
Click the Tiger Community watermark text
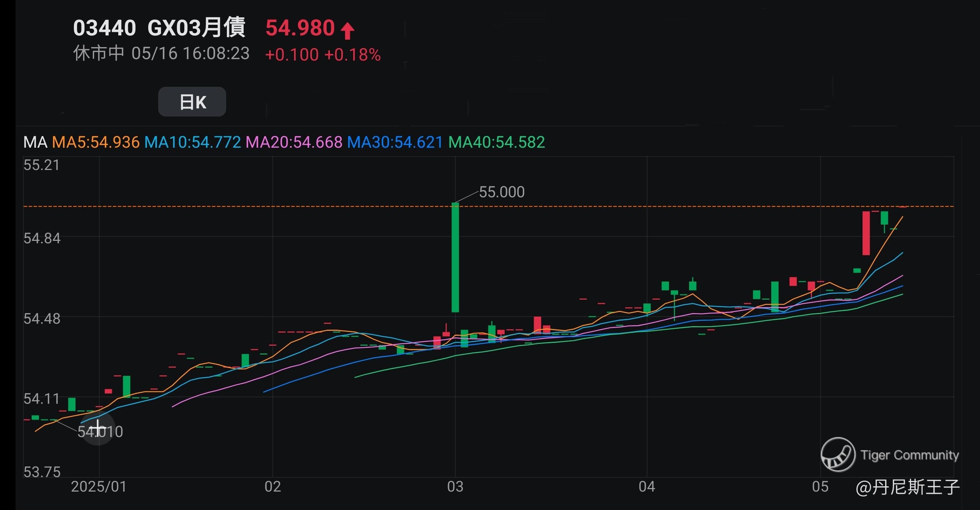[909, 455]
